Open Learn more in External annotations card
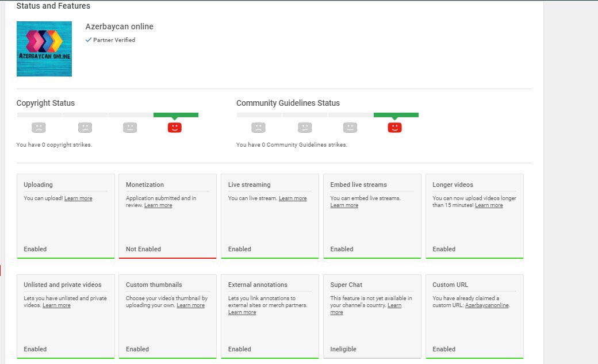Image resolution: width=598 pixels, height=364 pixels. (x=242, y=312)
